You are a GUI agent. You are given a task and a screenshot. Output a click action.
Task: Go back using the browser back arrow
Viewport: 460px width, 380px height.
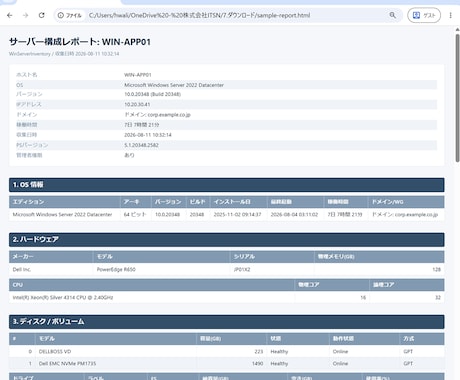[x=10, y=15]
